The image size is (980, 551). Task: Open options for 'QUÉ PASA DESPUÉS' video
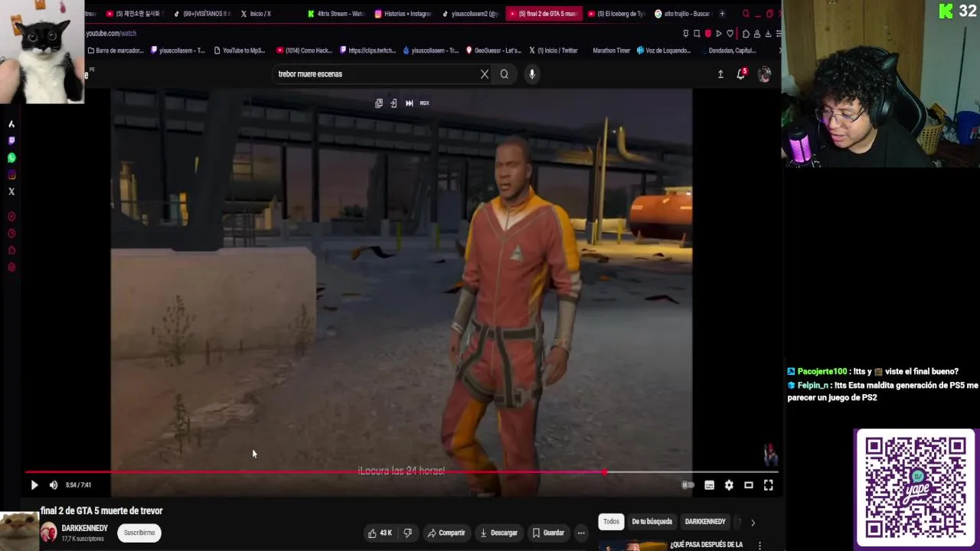759,545
